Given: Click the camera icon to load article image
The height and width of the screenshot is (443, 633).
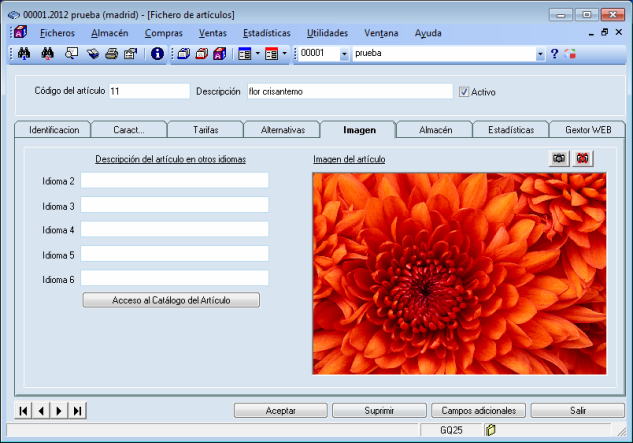Looking at the screenshot, I should click(560, 158).
